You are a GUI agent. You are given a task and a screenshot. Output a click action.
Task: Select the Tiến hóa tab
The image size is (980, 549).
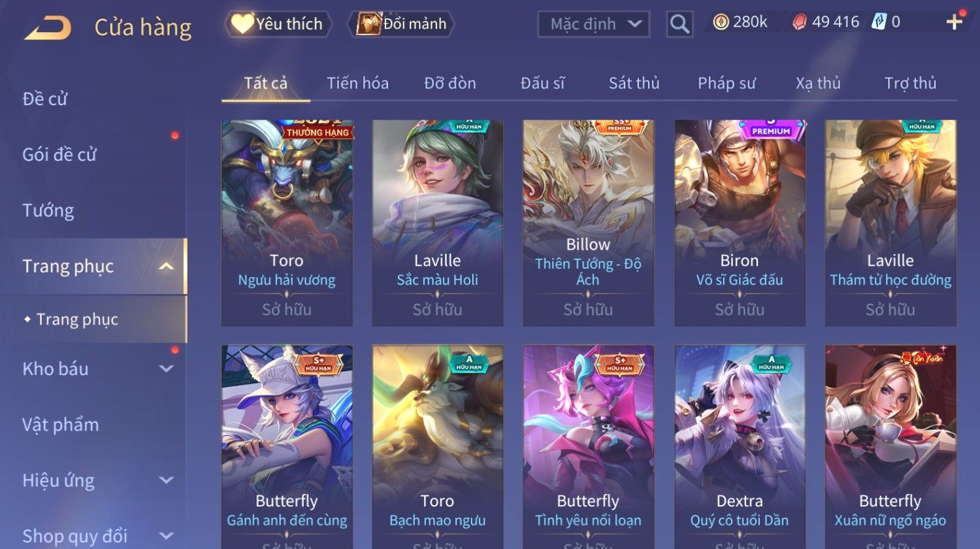point(357,83)
